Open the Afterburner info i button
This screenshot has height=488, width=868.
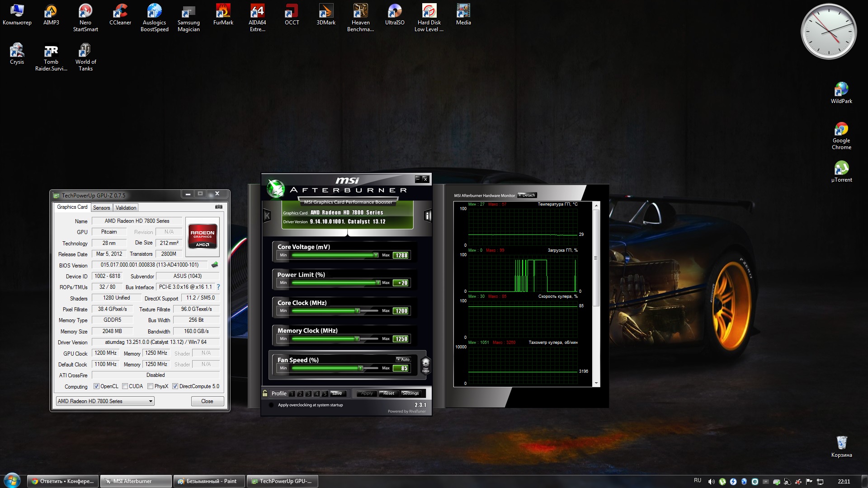[428, 216]
